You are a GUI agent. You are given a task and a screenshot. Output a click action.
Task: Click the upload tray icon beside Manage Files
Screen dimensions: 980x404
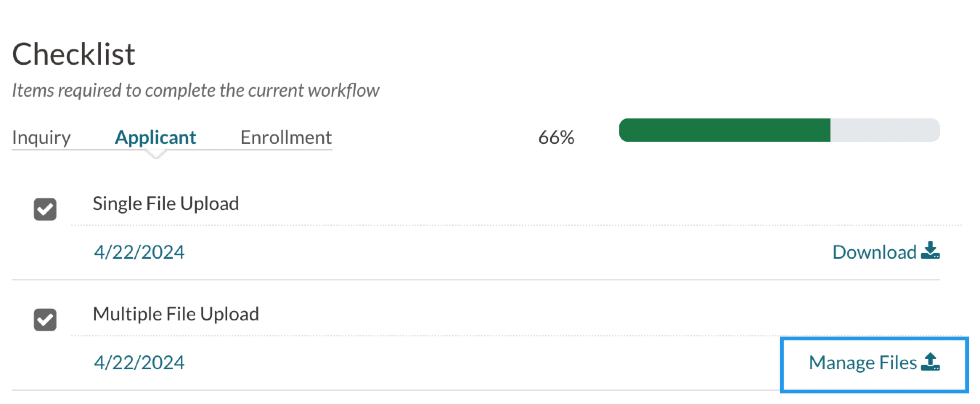[x=930, y=362]
